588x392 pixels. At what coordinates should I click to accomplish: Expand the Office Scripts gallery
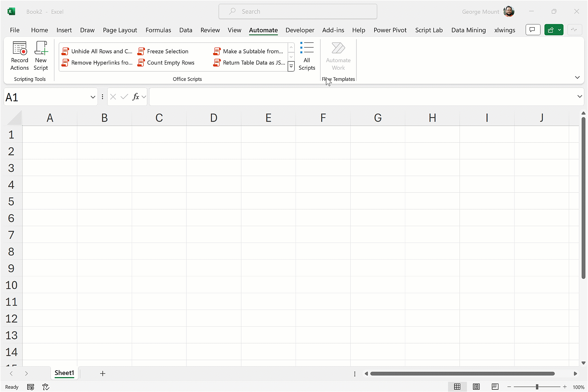click(291, 67)
